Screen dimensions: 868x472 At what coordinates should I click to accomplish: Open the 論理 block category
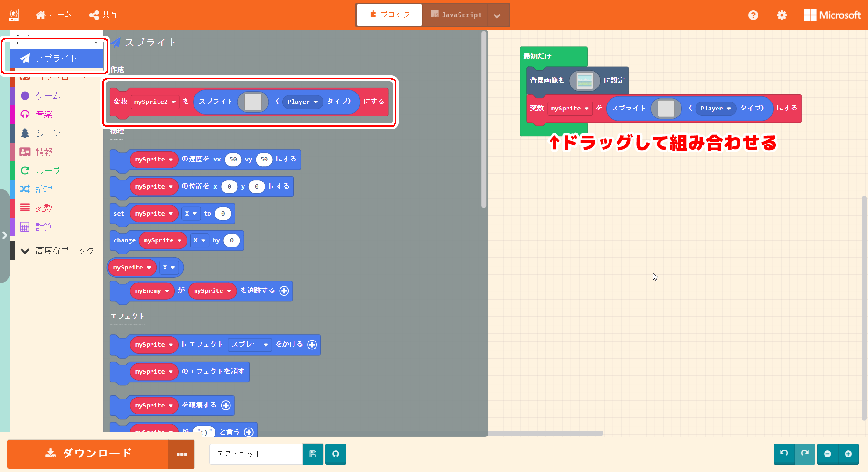pyautogui.click(x=57, y=189)
